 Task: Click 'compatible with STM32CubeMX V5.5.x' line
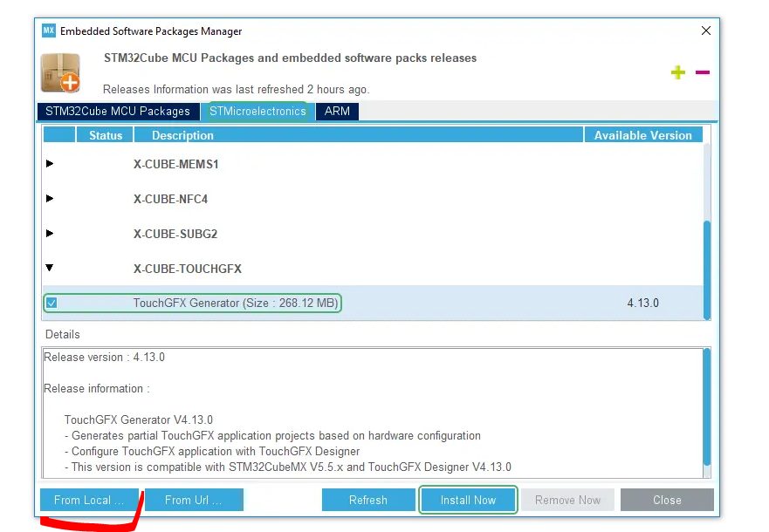click(x=288, y=467)
